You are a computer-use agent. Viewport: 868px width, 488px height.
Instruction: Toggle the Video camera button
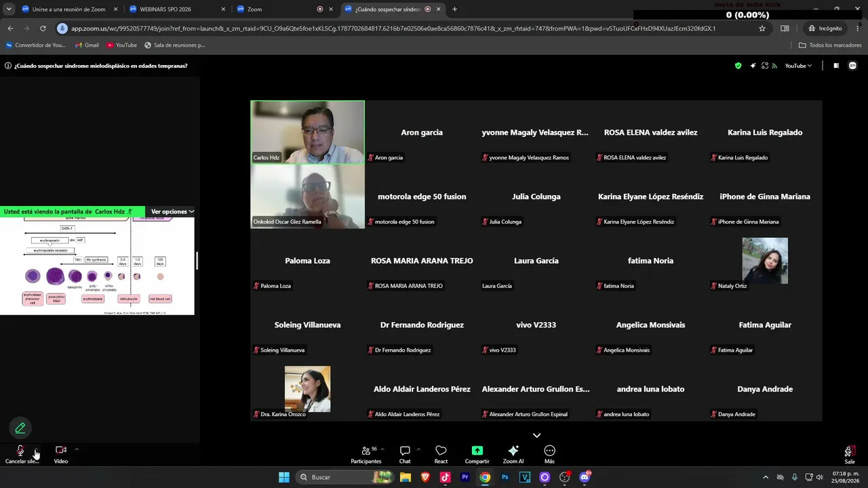point(61,454)
